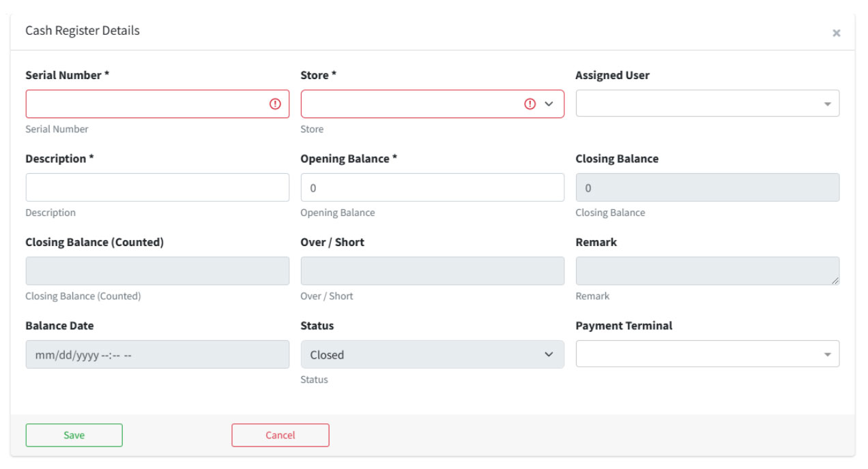Click the Serial Number input field
The height and width of the screenshot is (469, 868).
(x=147, y=104)
